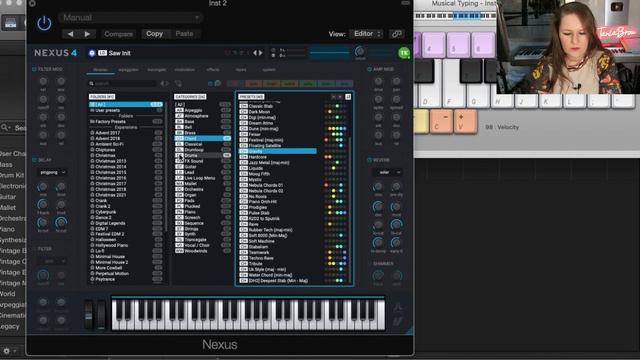Click purple key 6 in Musical Typing
Image resolution: width=640 pixels, height=360 pixels.
pyautogui.click(x=483, y=44)
